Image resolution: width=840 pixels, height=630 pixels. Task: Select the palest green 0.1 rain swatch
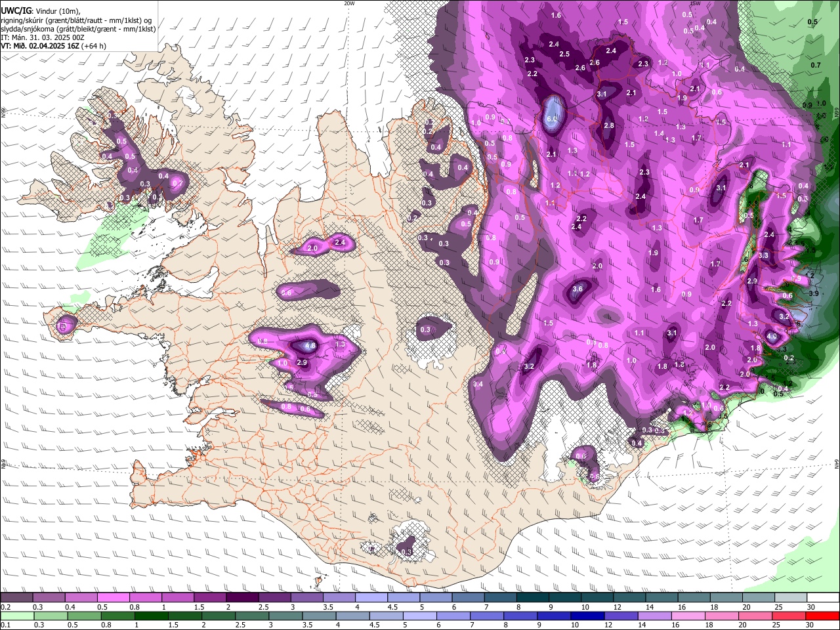[17, 616]
